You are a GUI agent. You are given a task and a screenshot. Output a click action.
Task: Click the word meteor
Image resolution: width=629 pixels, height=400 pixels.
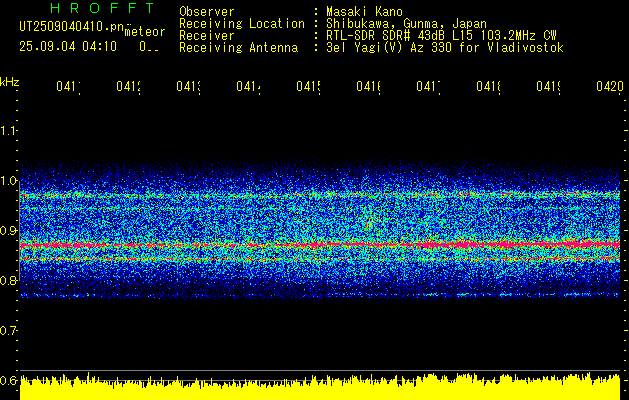tap(145, 32)
